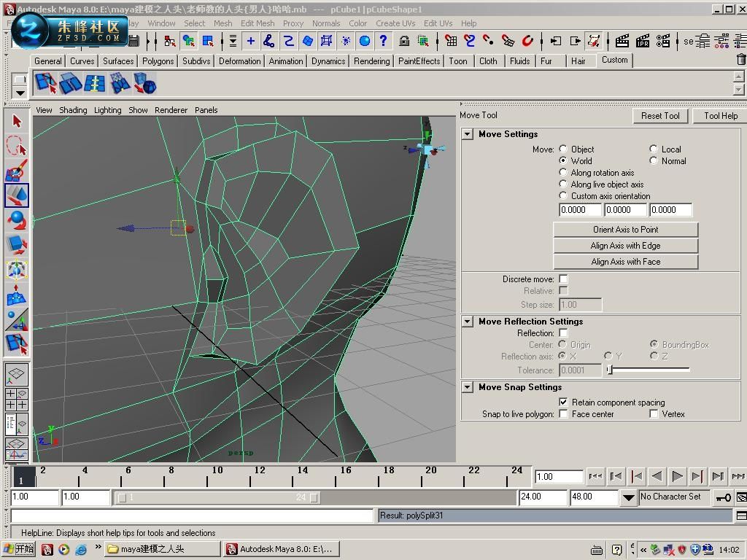This screenshot has height=560, width=747.
Task: Open the Normals menu
Action: [326, 23]
